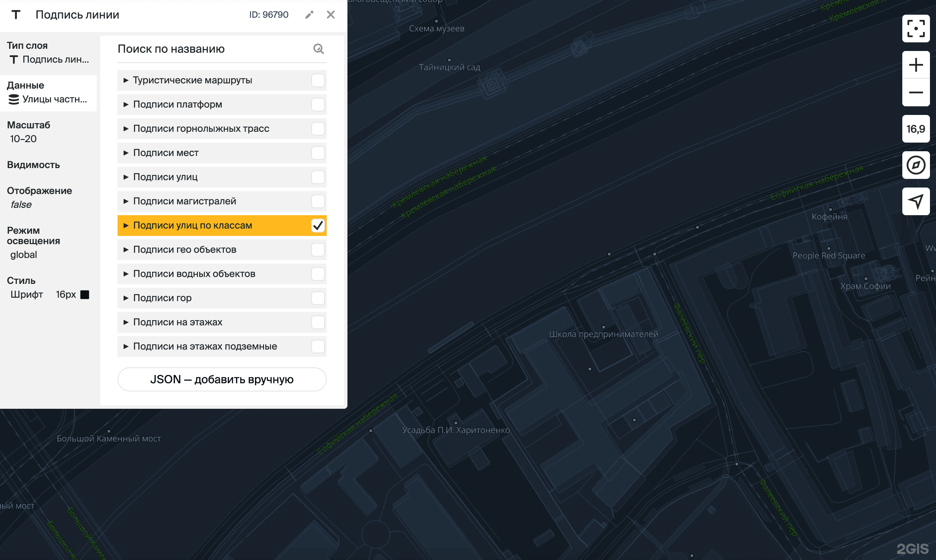Click the magnifier search icon
936x560 pixels.
tap(318, 49)
